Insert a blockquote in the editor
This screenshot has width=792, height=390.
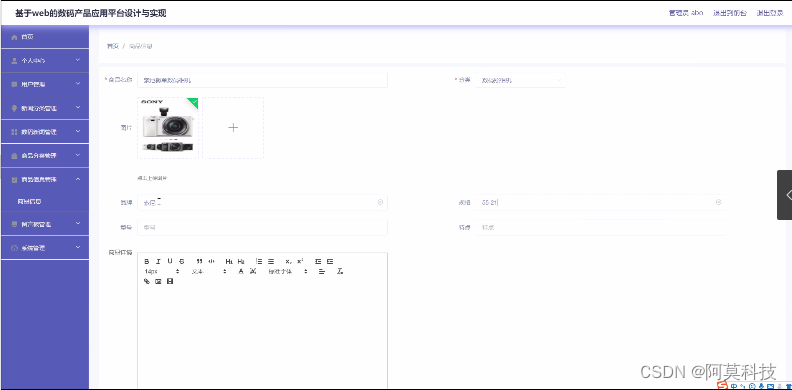click(x=199, y=261)
